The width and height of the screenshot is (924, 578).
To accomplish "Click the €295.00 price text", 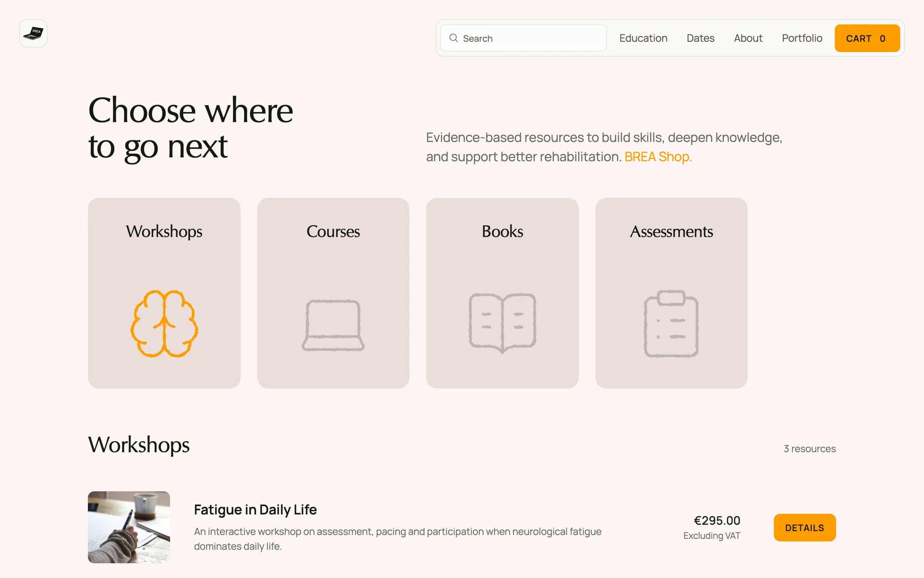I will 717,521.
